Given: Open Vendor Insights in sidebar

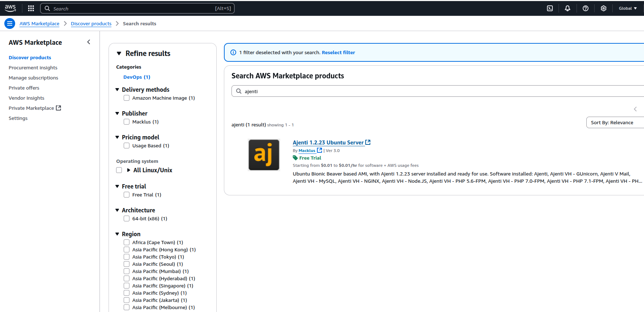Looking at the screenshot, I should [x=27, y=98].
